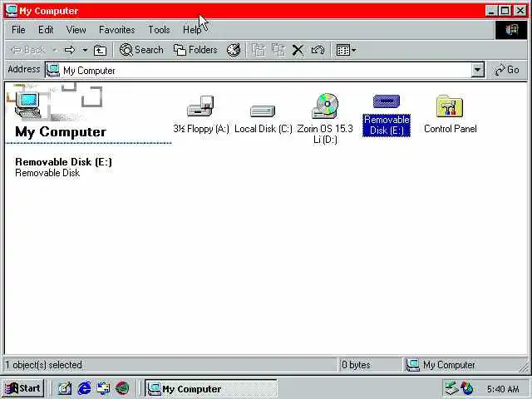
Task: Open the Forward history dropdown arrow
Action: (85, 50)
